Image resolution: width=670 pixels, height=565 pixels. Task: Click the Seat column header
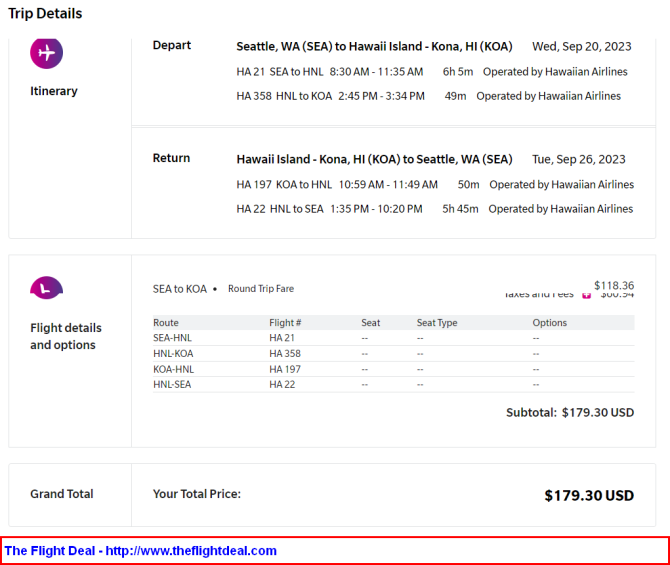click(370, 323)
